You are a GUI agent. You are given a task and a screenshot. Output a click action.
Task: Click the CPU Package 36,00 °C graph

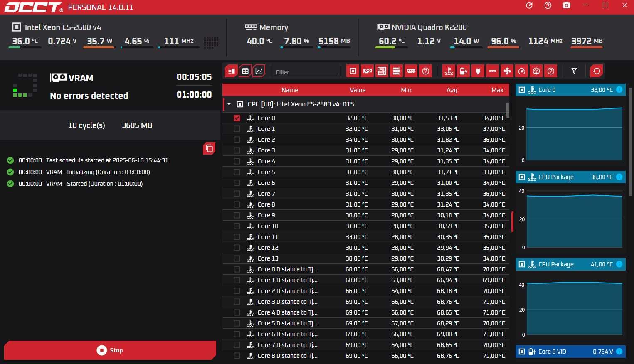(x=574, y=219)
